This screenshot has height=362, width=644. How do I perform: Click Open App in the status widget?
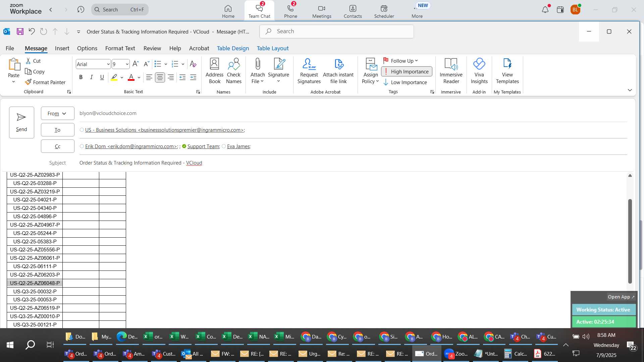(621, 297)
